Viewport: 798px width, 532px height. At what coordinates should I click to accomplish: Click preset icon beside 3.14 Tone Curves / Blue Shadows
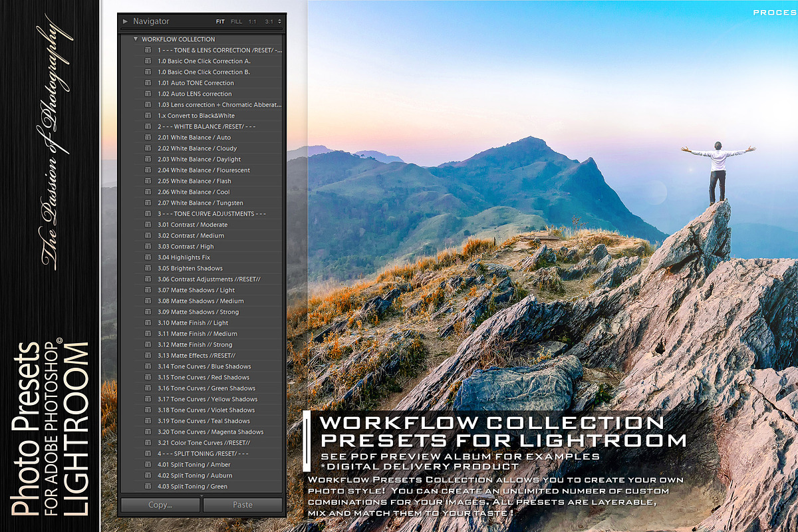(x=148, y=366)
